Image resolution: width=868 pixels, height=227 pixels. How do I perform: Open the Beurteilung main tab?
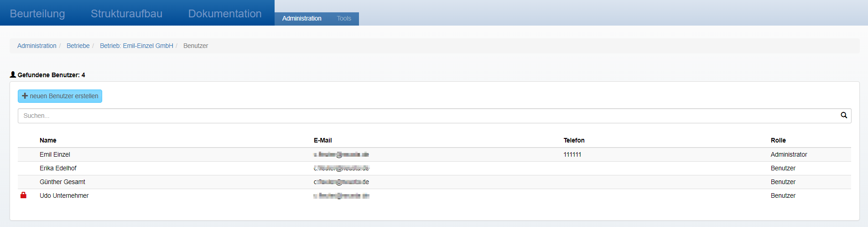pos(37,14)
